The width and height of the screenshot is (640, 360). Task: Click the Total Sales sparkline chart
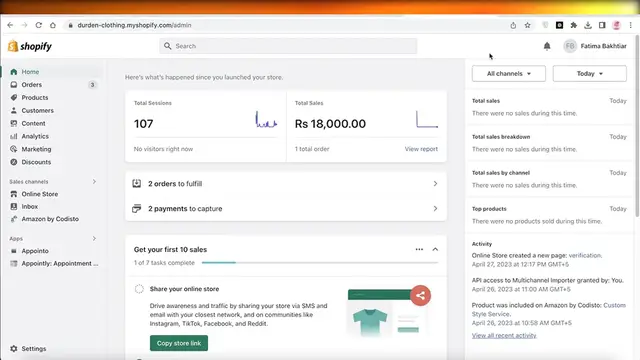(x=427, y=119)
